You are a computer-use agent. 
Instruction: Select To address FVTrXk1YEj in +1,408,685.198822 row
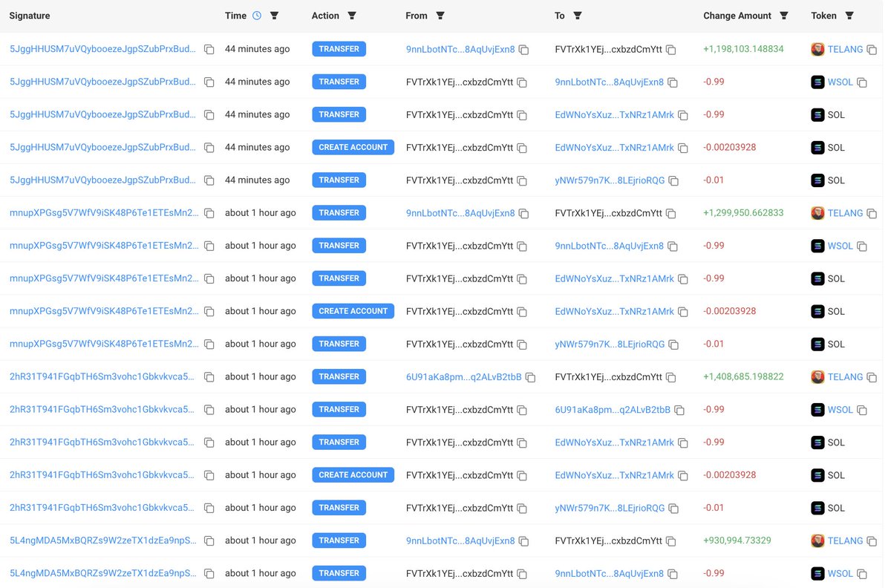608,376
